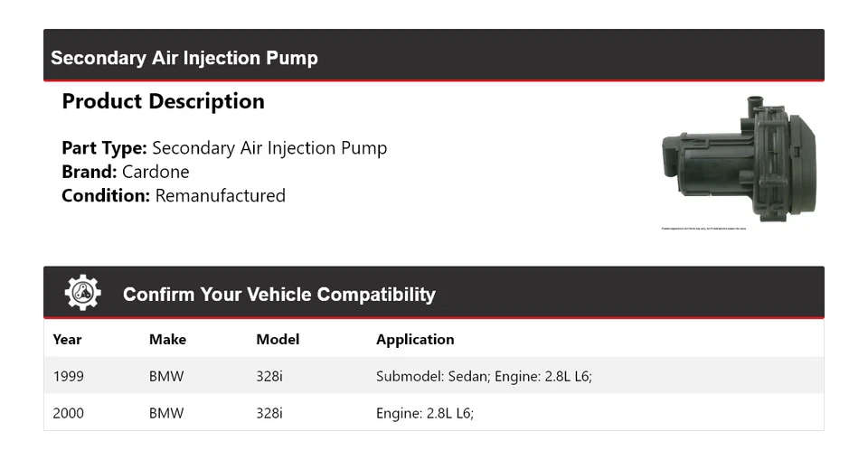Click the Confirm Your Vehicle Compatibility heading
868x460 pixels.
(278, 295)
